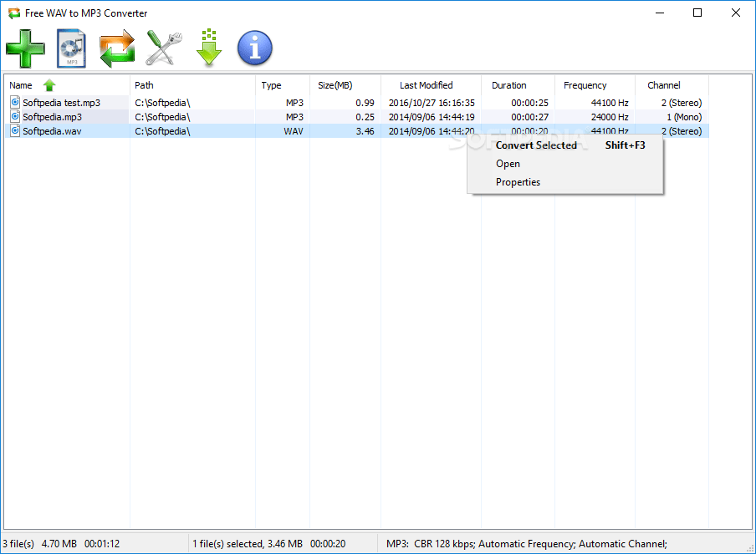Sort files by the Duration column
The image size is (756, 554).
(x=508, y=84)
